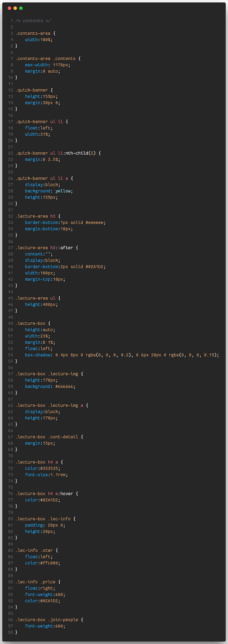
Task: Click the 'font-weight:600;' declaration on line 92
Action: (x=45, y=595)
